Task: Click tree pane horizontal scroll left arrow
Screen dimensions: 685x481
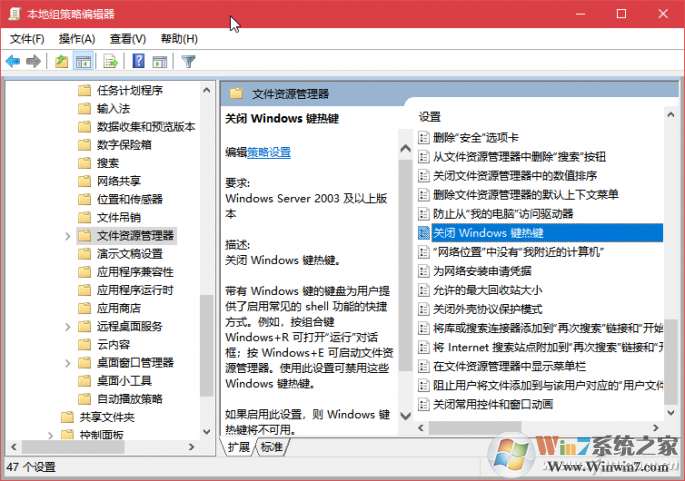Action: [x=14, y=447]
